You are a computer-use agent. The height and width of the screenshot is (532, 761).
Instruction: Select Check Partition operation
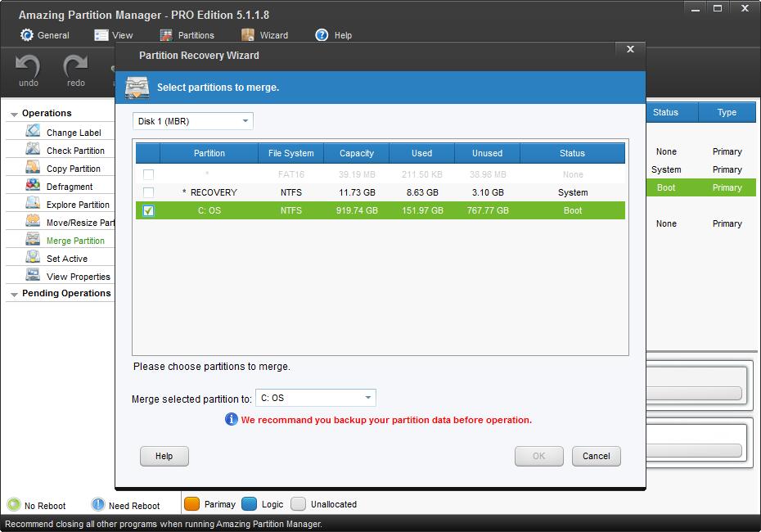[x=75, y=151]
